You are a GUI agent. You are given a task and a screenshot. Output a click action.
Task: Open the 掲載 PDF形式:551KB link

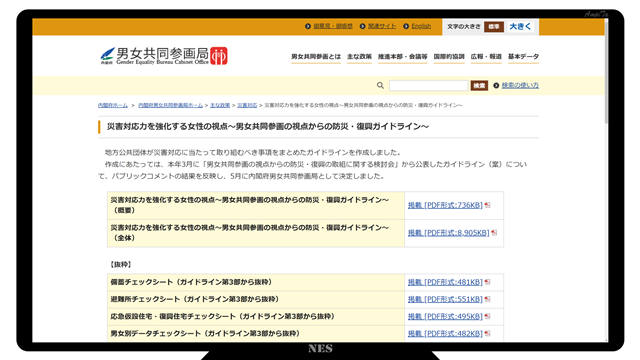coord(445,300)
